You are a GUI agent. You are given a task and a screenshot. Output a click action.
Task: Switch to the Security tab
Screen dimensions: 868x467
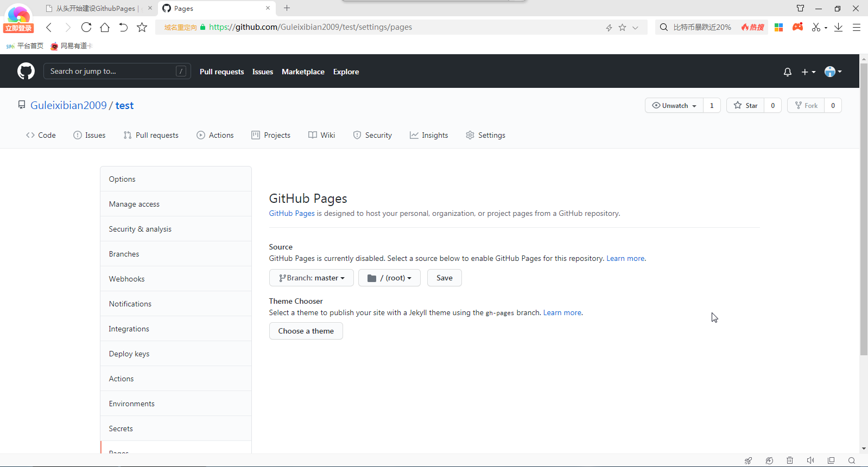coord(372,135)
